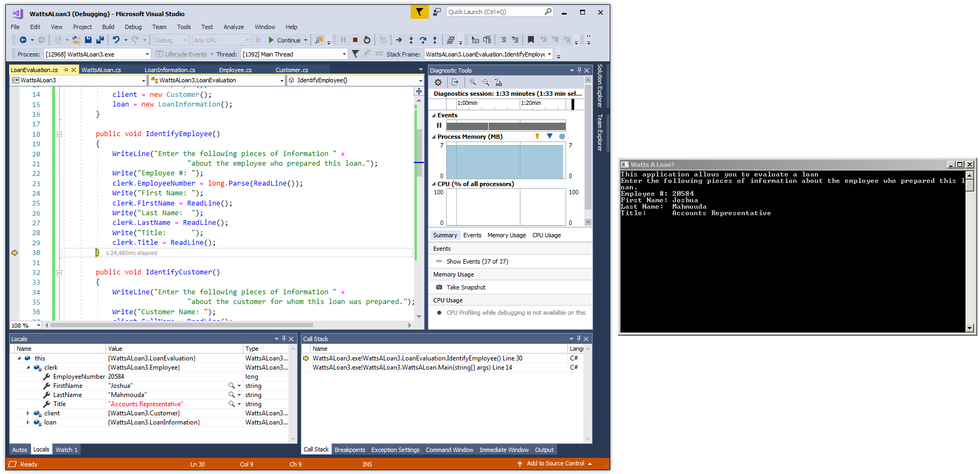Viewport: 980px width, 474px height.
Task: Switch to the Employee.cs tab
Action: 235,70
